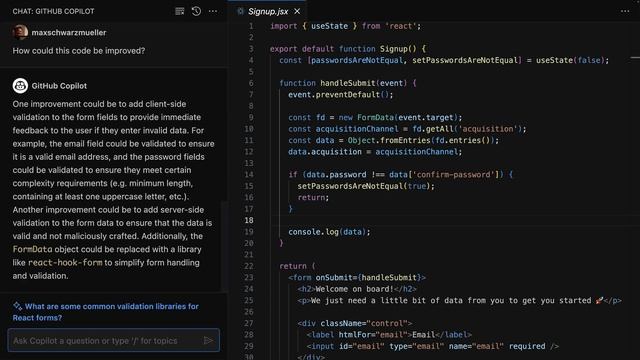Click setPasswordsAreNotEqual on line 4
This screenshot has width=640, height=360.
coord(465,60)
